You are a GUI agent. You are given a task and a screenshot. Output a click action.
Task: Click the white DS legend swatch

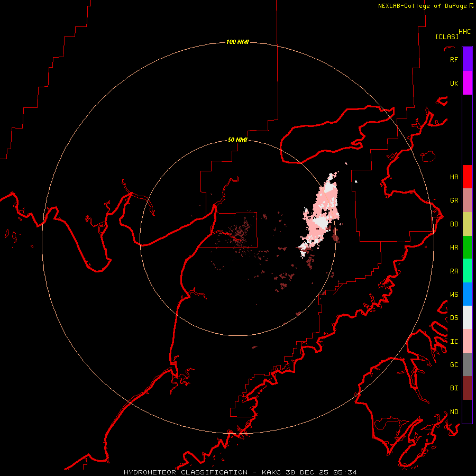point(467,317)
